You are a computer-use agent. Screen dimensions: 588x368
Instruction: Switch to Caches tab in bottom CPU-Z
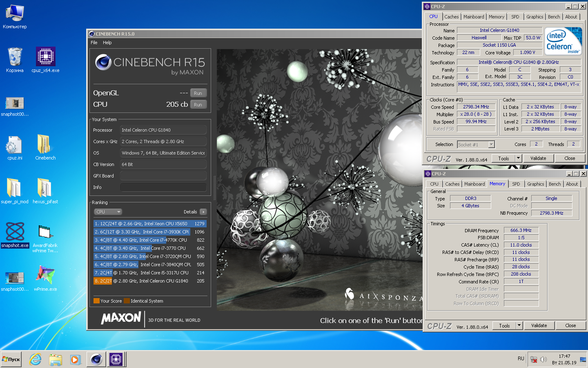(452, 184)
